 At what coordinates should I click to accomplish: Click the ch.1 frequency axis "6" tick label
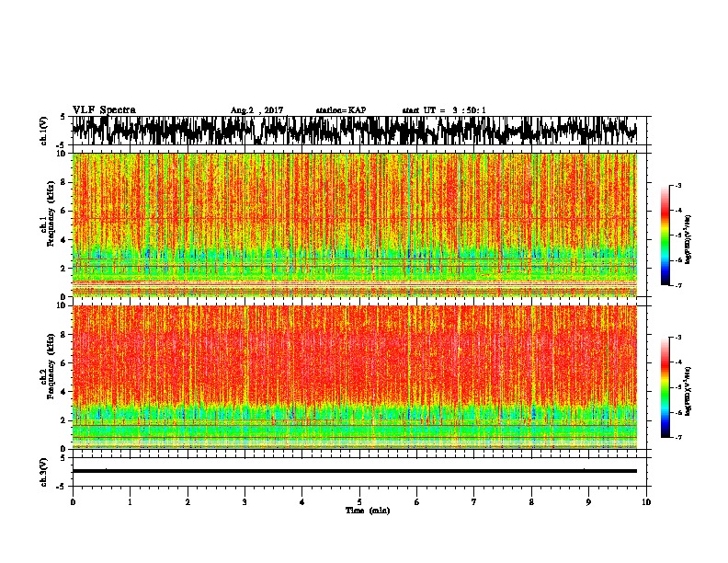(x=64, y=211)
